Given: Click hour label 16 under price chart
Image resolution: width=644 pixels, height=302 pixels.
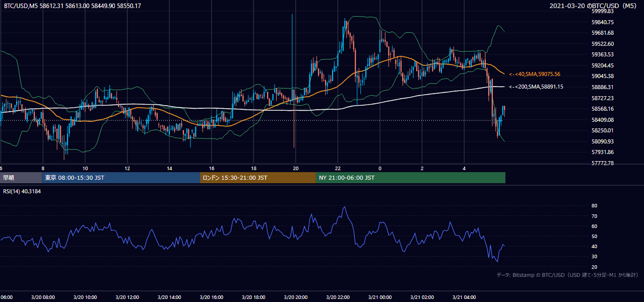Looking at the screenshot, I should click(x=212, y=169).
